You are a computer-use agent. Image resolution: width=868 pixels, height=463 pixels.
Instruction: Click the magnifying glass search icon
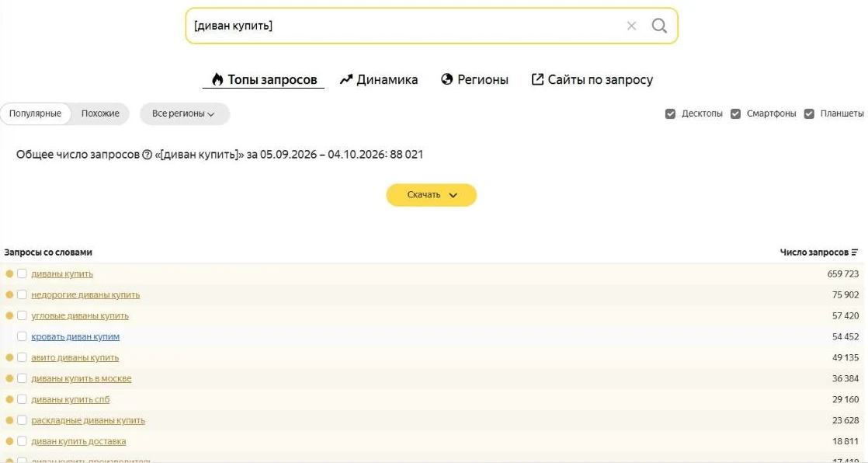pyautogui.click(x=658, y=26)
